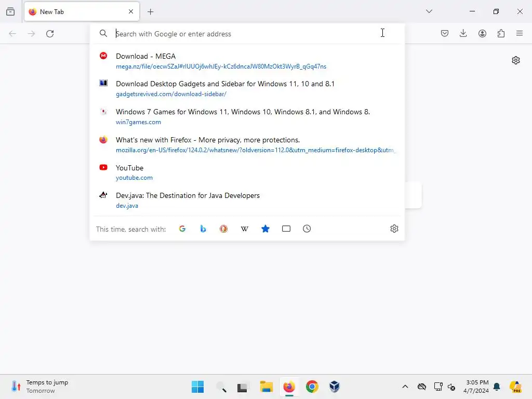Click the mozilla.org whatsnew URL text
This screenshot has width=532, height=399.
pos(256,150)
